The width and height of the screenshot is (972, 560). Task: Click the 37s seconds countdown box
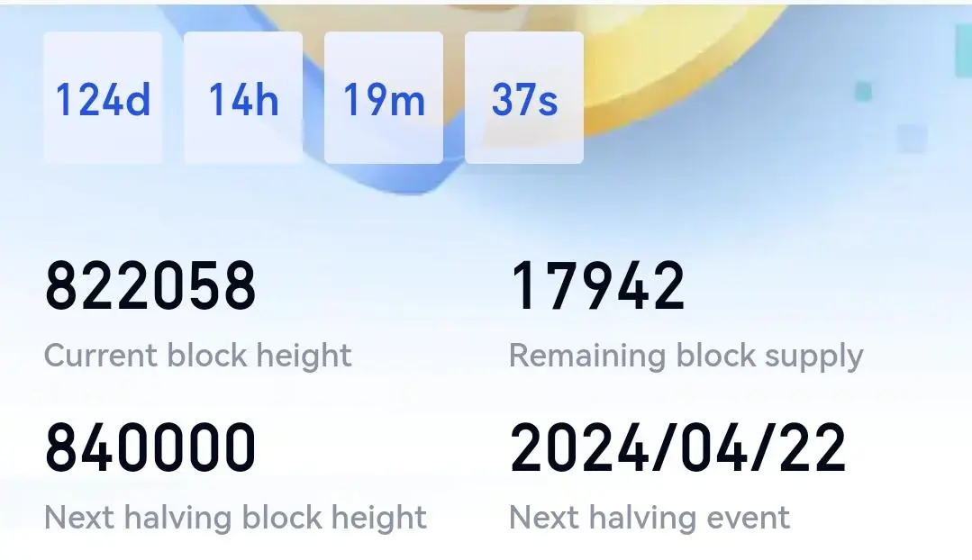click(x=523, y=98)
